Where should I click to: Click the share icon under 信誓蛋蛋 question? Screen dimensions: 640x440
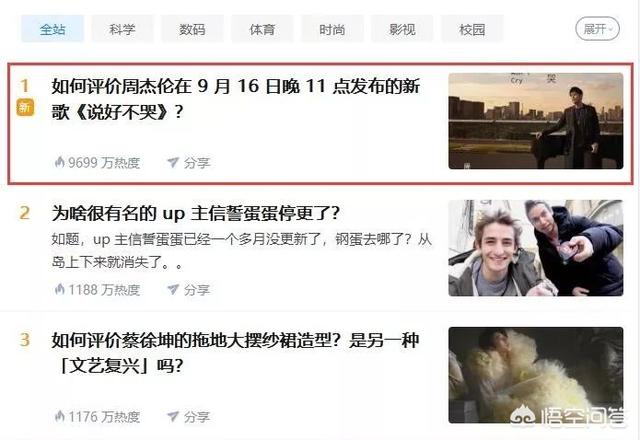click(x=173, y=289)
